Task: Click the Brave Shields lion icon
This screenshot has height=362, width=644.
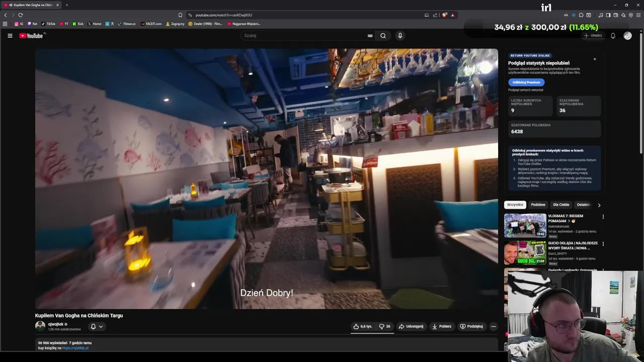Action: 444,15
